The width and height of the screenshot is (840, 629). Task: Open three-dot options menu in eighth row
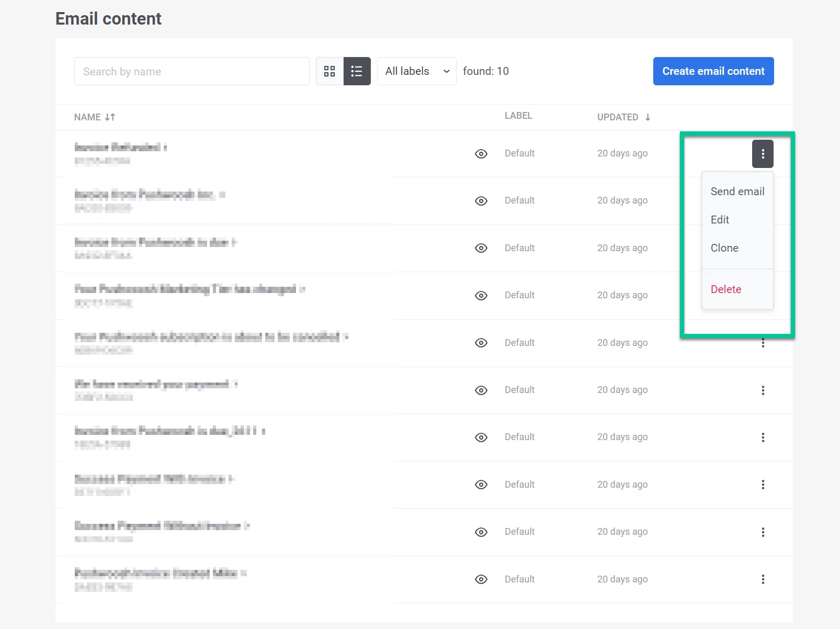(763, 485)
